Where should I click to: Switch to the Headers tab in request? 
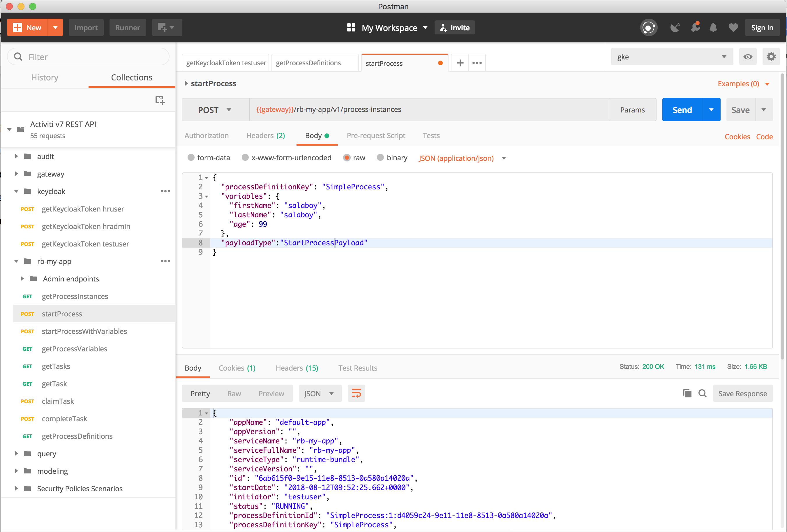tap(266, 135)
